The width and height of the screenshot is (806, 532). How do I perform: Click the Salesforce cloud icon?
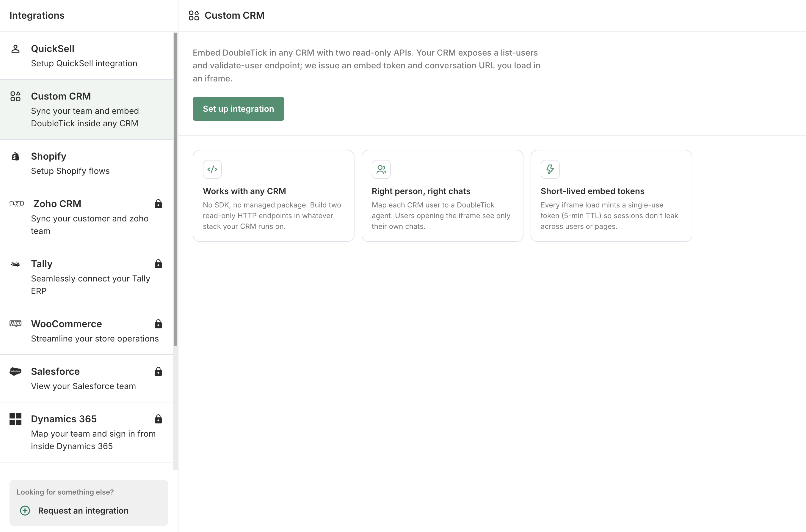(x=15, y=371)
